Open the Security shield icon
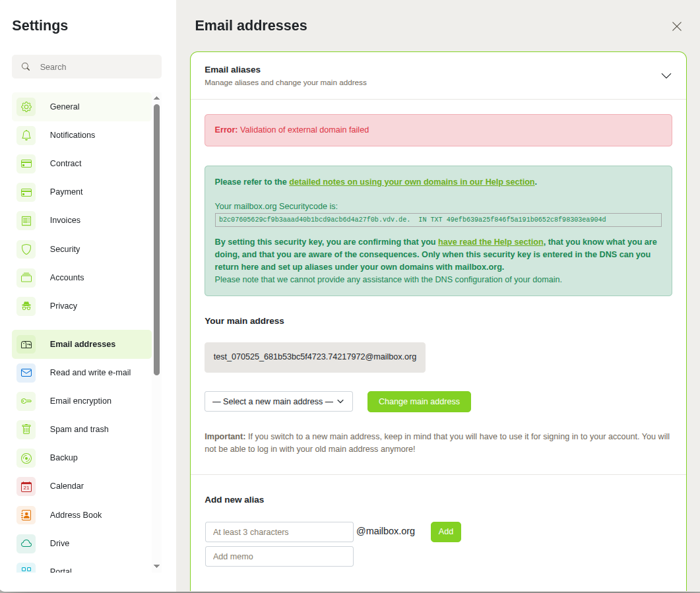 pos(26,249)
